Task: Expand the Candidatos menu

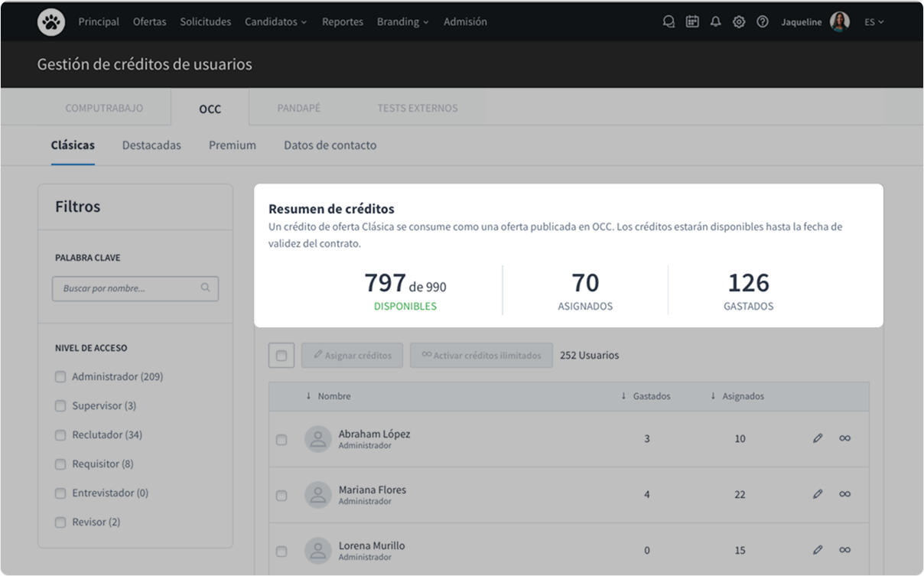Action: (x=275, y=22)
